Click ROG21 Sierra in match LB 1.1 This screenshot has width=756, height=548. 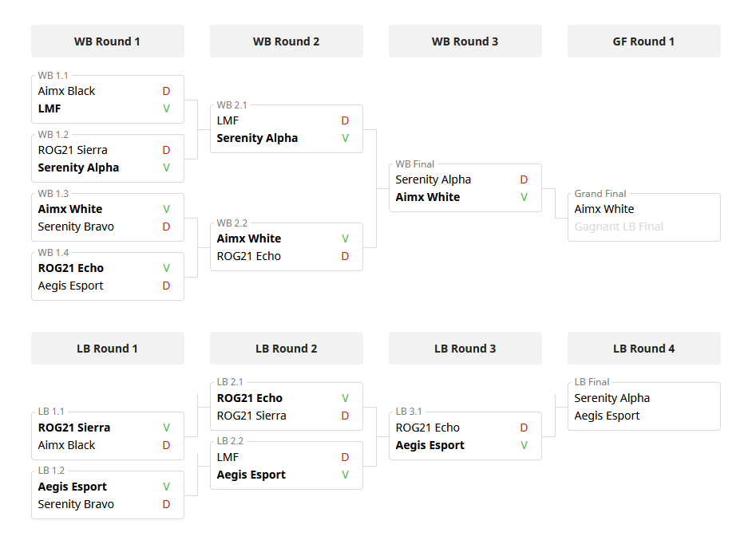73,428
